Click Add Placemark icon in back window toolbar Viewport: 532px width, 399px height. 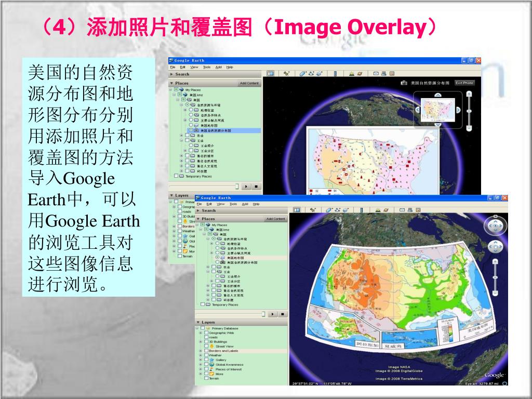(x=287, y=73)
